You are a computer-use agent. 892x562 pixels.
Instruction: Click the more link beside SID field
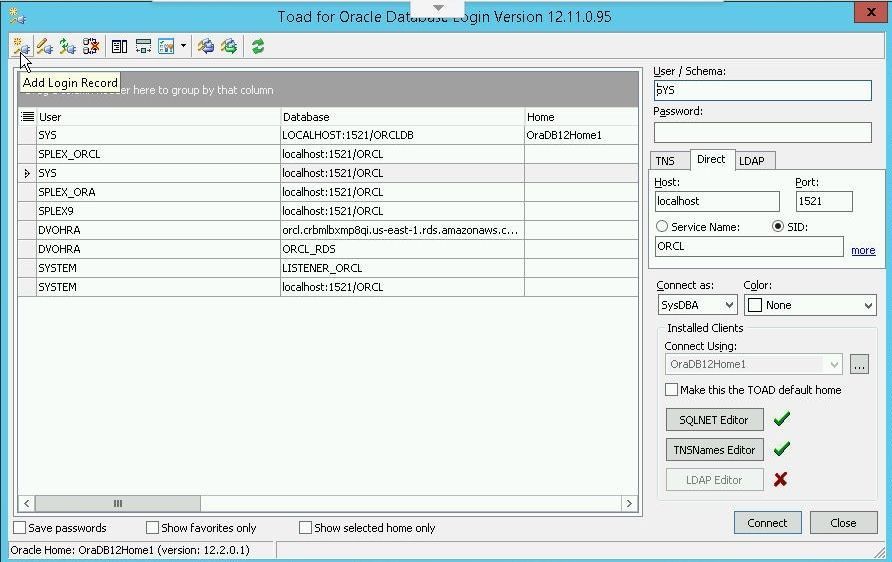coord(863,250)
